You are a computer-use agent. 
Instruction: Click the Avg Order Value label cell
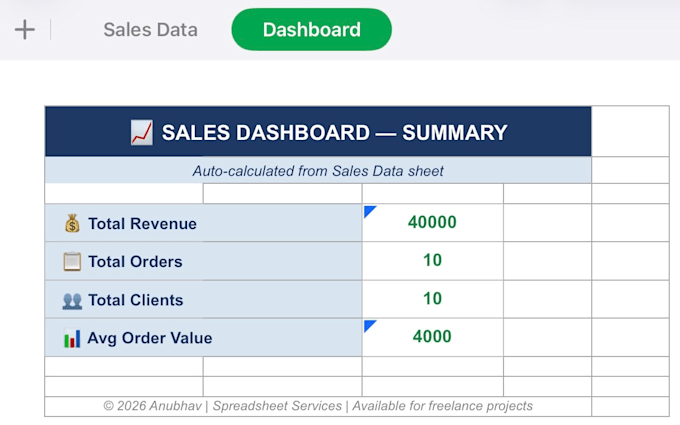(203, 337)
